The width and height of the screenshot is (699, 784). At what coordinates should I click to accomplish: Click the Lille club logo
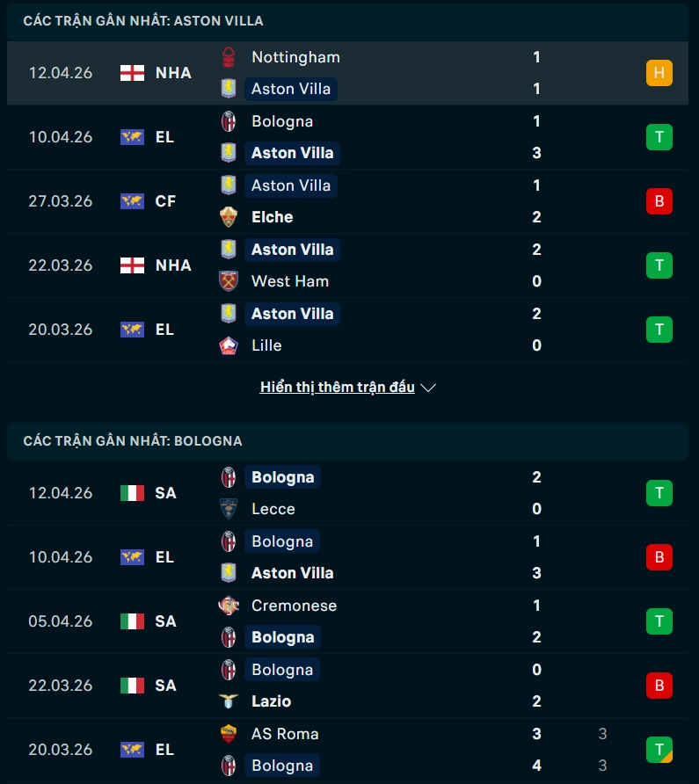[x=229, y=345]
